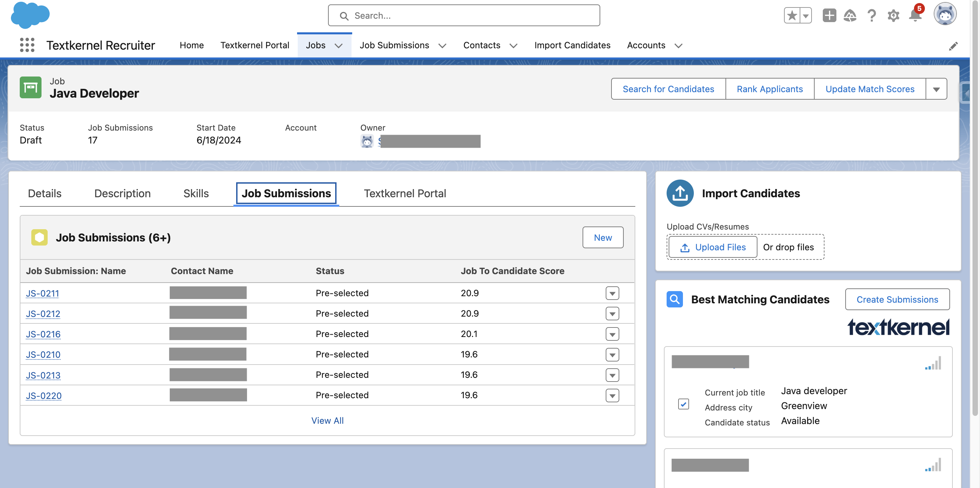Click Update Match Scores button
Viewport: 980px width, 488px height.
pos(870,89)
